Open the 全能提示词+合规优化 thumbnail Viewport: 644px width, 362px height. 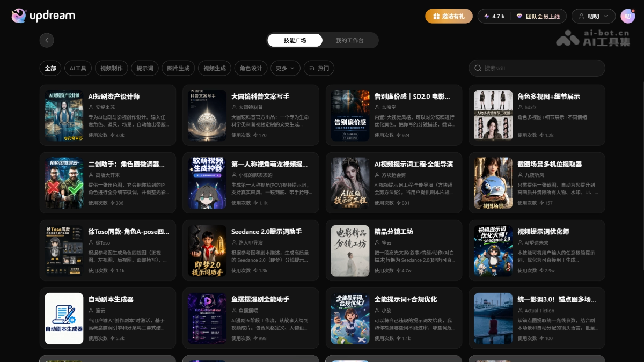pos(350,318)
